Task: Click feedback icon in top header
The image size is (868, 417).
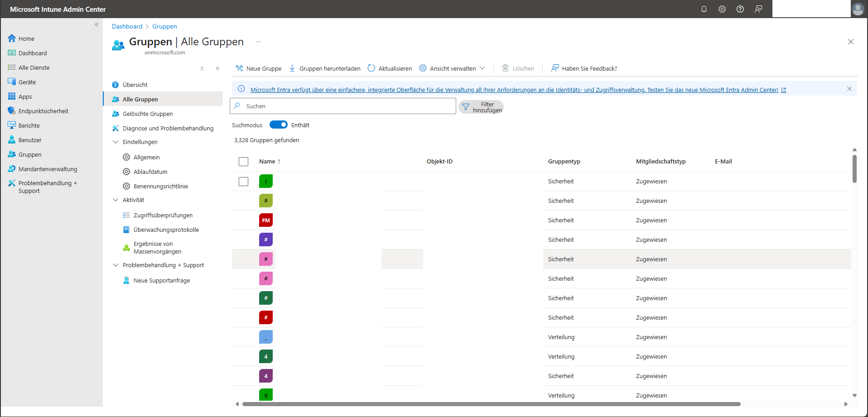Action: pos(758,9)
